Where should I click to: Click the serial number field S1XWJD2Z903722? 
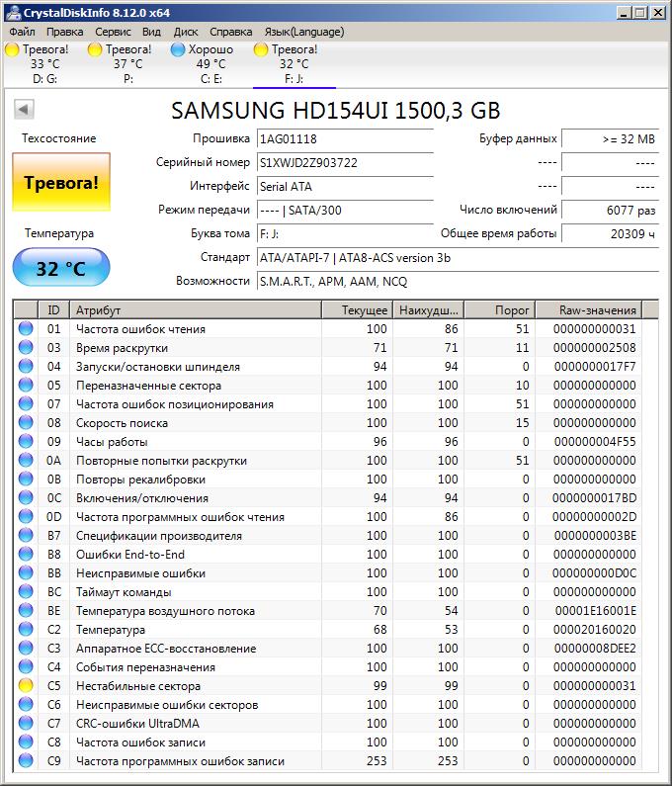coord(345,163)
